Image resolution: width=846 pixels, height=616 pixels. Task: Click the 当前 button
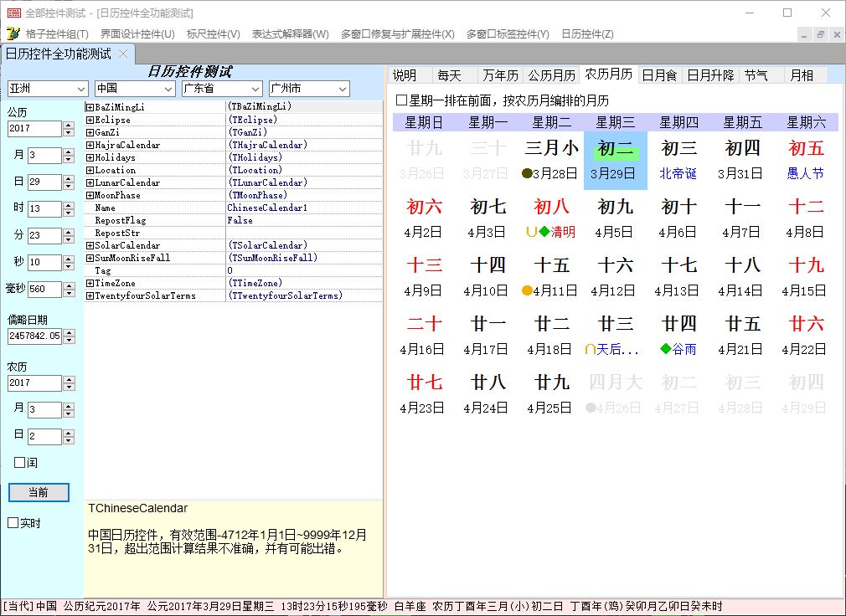tap(39, 492)
